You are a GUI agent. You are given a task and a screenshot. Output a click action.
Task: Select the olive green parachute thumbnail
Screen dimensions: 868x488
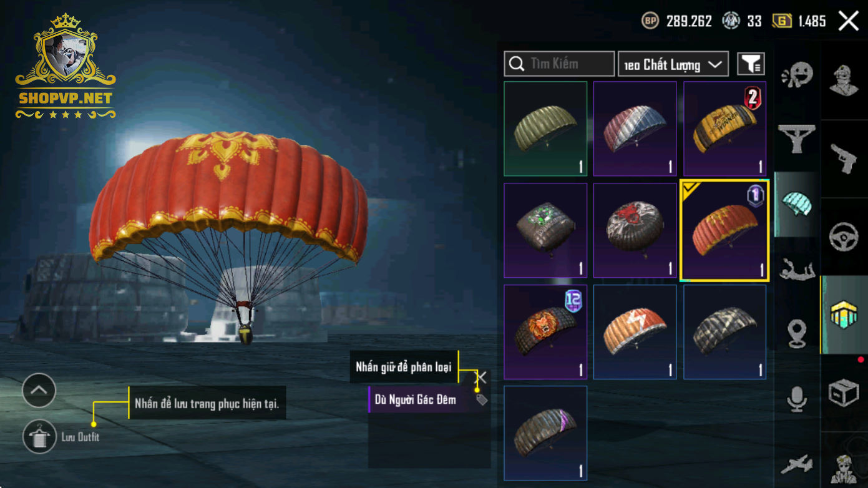545,129
